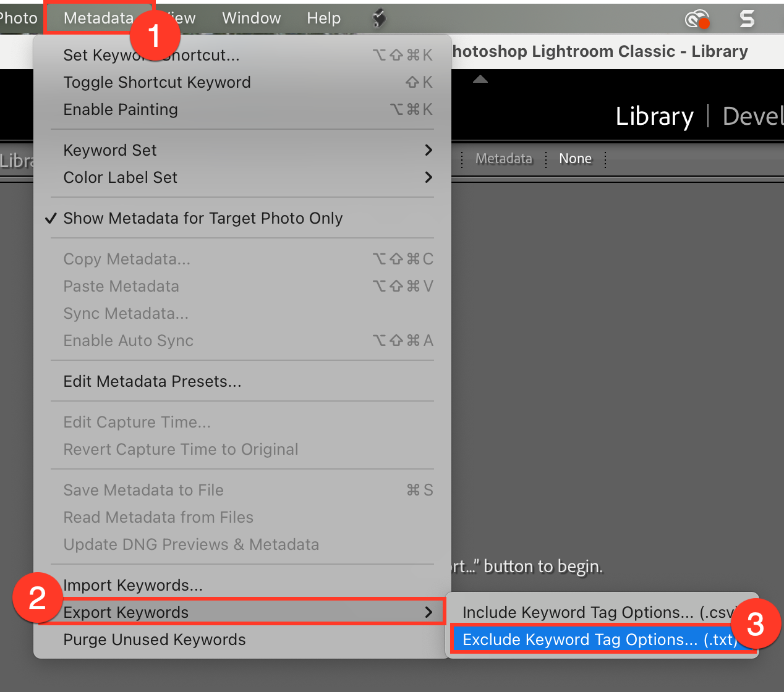Switch to the Library module

654,116
